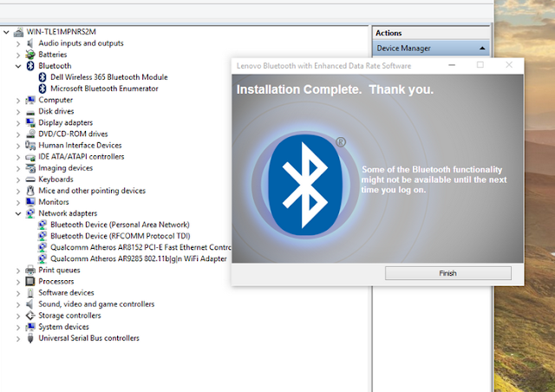Collapse the WIN-TLE1MPNRS2M root node
Image resolution: width=555 pixels, height=392 pixels.
click(x=6, y=32)
